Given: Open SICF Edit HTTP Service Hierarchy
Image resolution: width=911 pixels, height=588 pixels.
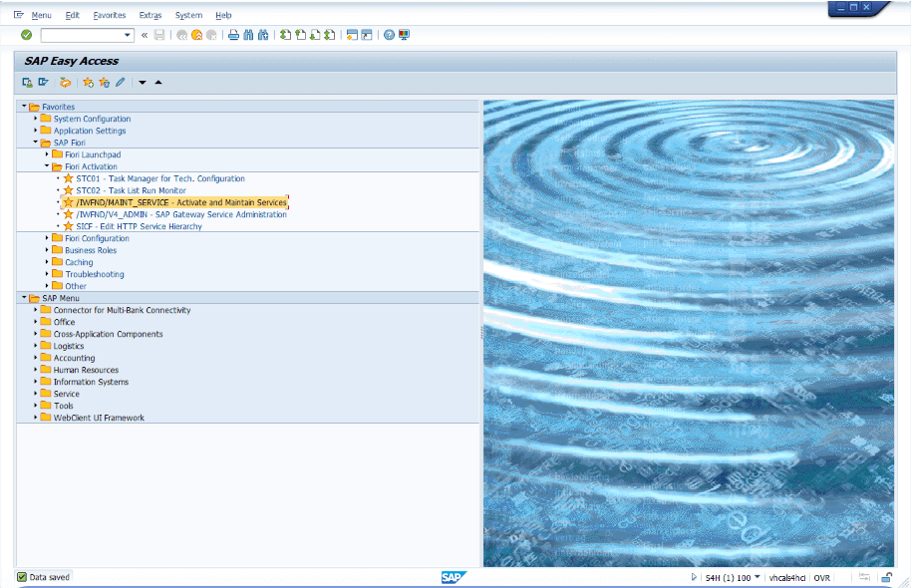Looking at the screenshot, I should pyautogui.click(x=139, y=226).
